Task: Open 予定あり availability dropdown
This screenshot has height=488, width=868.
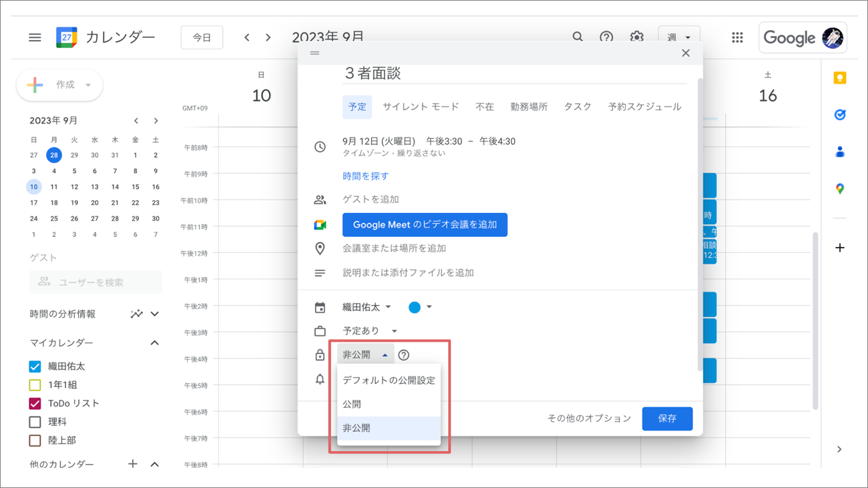Action: coord(370,331)
